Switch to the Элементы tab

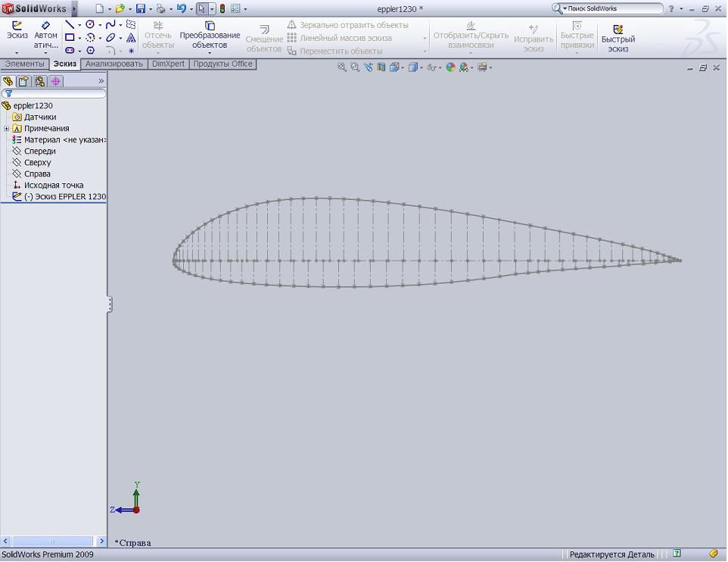[x=24, y=64]
